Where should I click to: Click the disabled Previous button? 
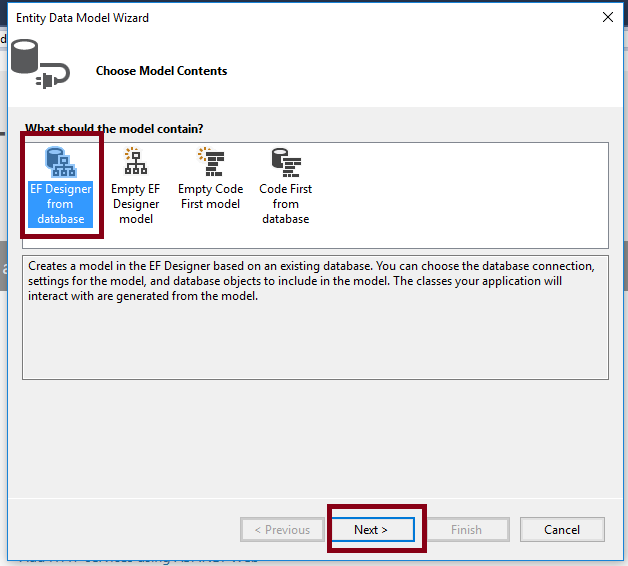point(282,530)
